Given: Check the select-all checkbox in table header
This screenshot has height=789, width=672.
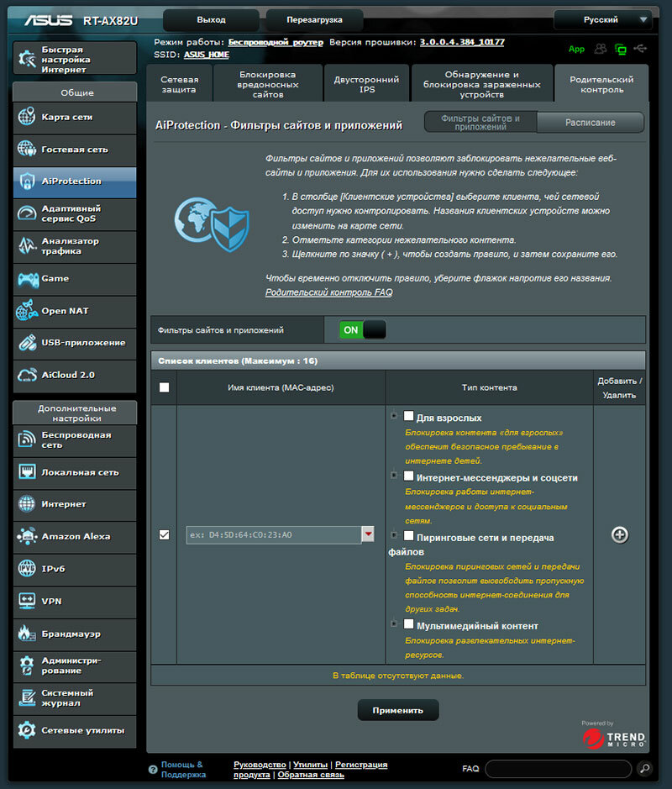Looking at the screenshot, I should (164, 387).
